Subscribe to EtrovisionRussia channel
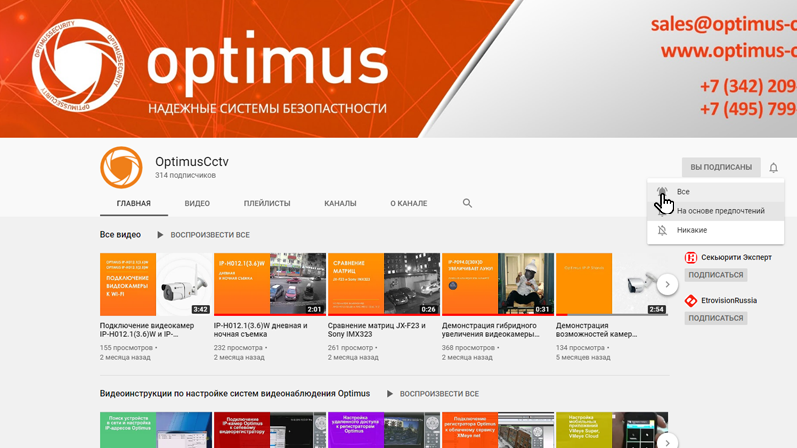 point(716,318)
